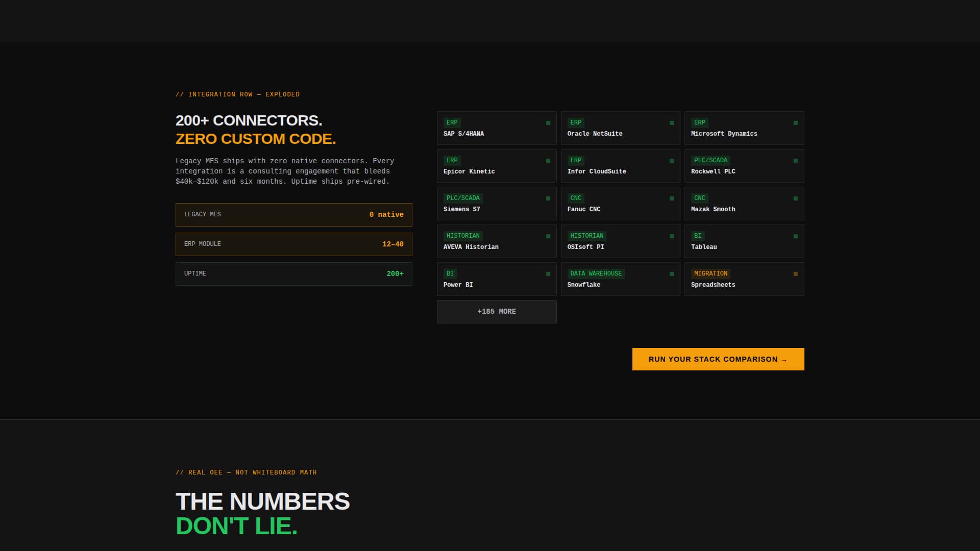Click the BI tag on Tableau
This screenshot has width=980, height=551.
coord(698,236)
